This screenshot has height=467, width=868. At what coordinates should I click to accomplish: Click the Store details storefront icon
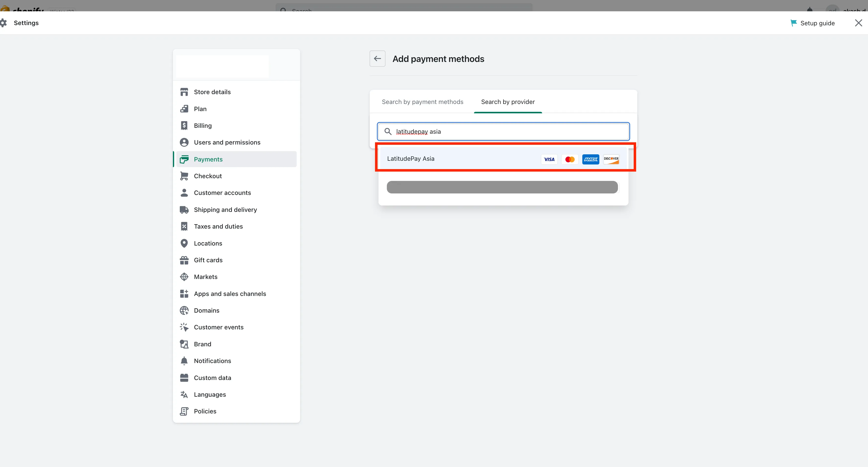[184, 92]
